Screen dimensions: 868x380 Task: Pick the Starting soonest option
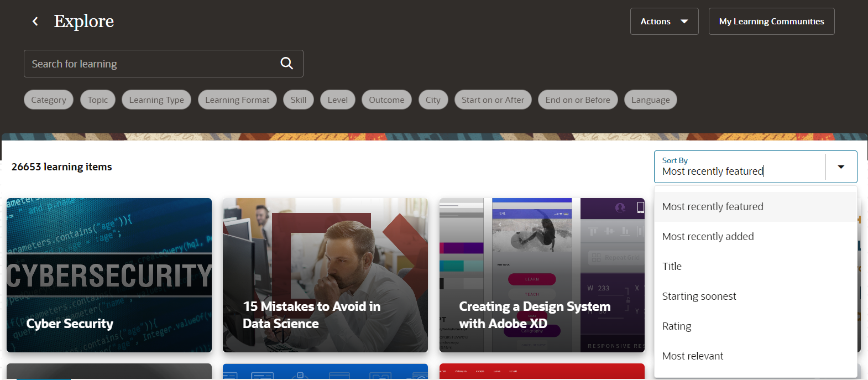pos(755,296)
